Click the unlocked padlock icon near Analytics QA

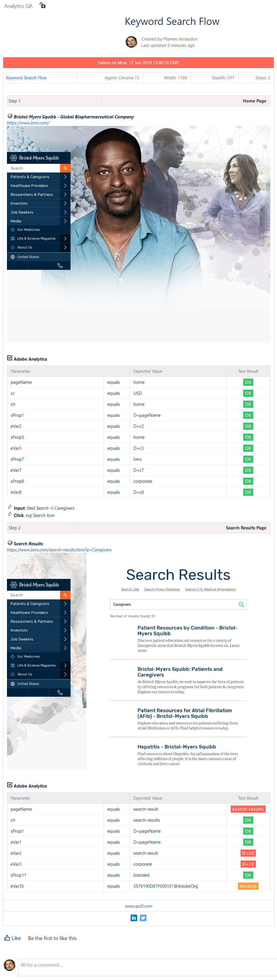pos(43,5)
